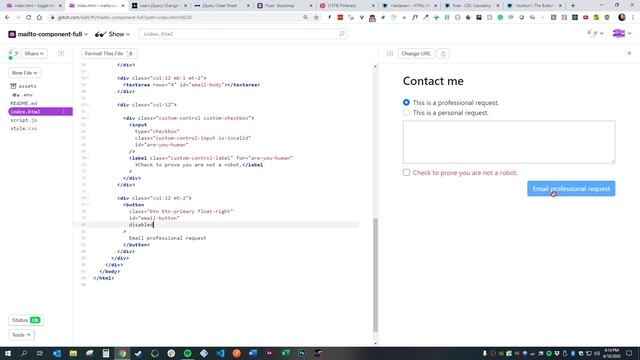Refresh the preview pane
Viewport: 640px width, 360px height.
coord(443,53)
